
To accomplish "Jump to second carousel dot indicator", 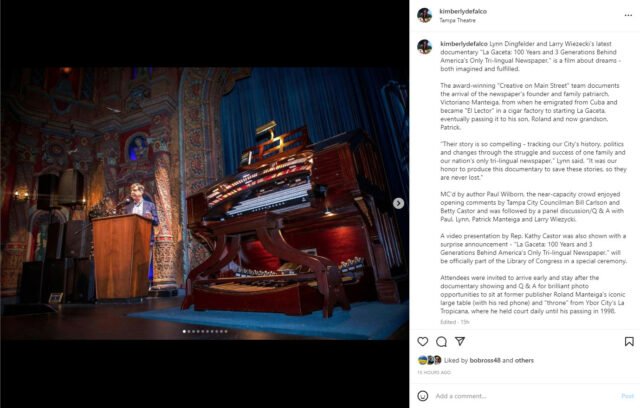I will (x=189, y=331).
